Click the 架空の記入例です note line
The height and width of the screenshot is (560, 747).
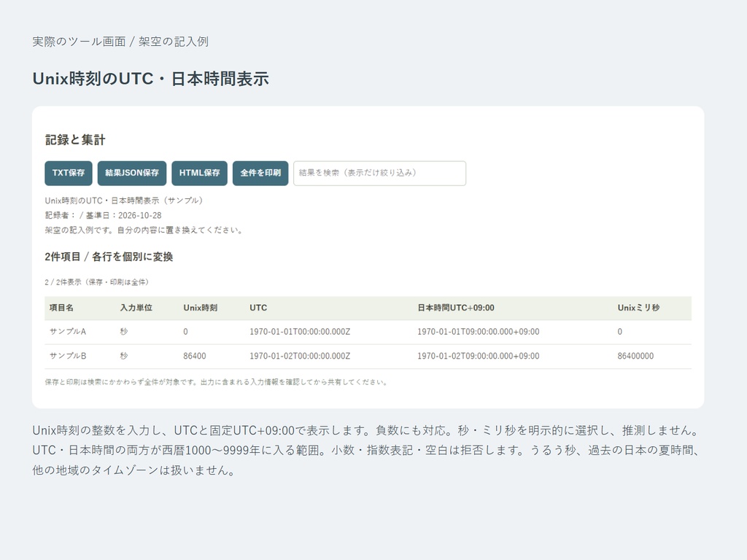(x=145, y=230)
